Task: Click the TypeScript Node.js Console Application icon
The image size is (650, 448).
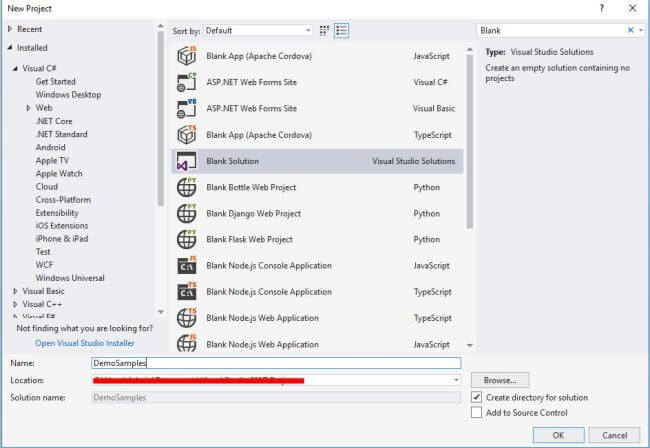Action: [187, 292]
